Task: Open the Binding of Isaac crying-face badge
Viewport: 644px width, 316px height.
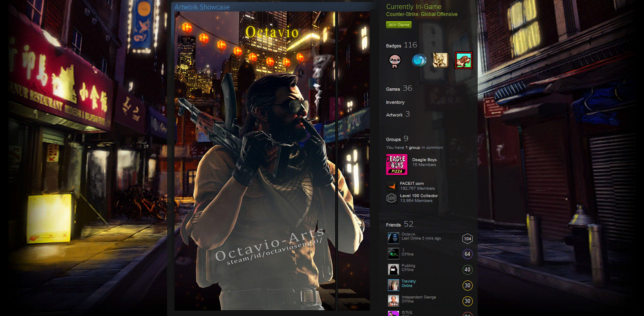Action: click(x=395, y=61)
